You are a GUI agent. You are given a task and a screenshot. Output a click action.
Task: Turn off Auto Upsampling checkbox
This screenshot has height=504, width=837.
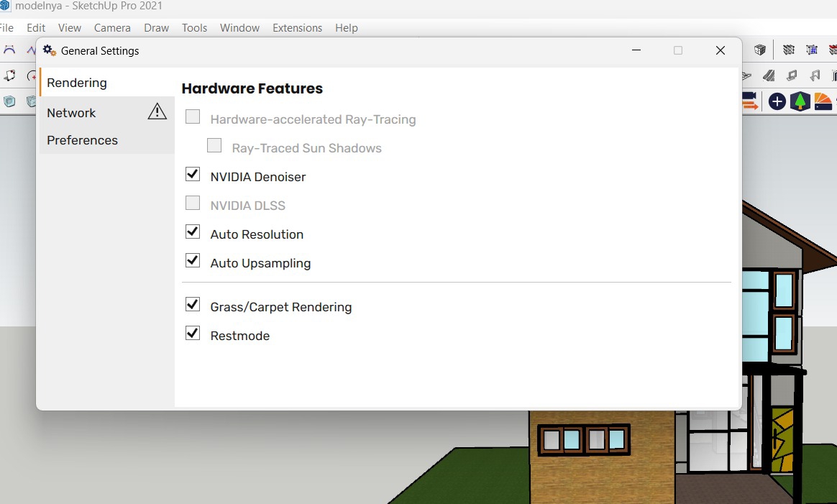[x=193, y=261]
